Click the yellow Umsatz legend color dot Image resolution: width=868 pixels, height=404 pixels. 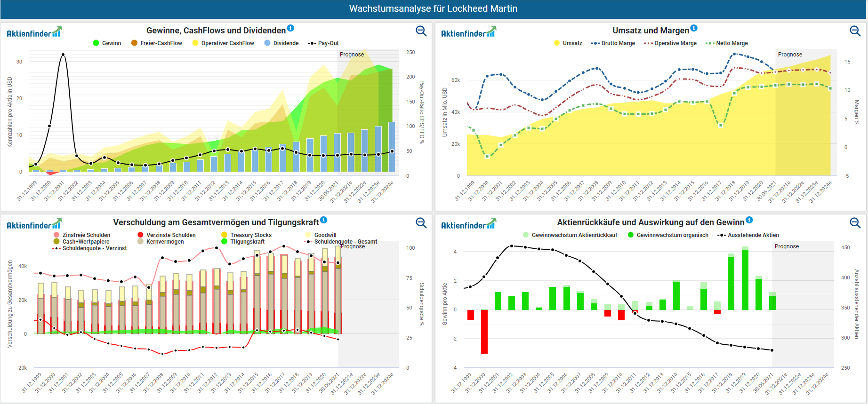tap(557, 43)
